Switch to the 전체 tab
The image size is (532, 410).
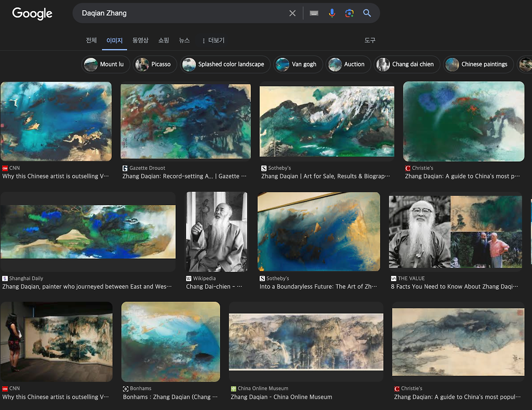(x=91, y=40)
